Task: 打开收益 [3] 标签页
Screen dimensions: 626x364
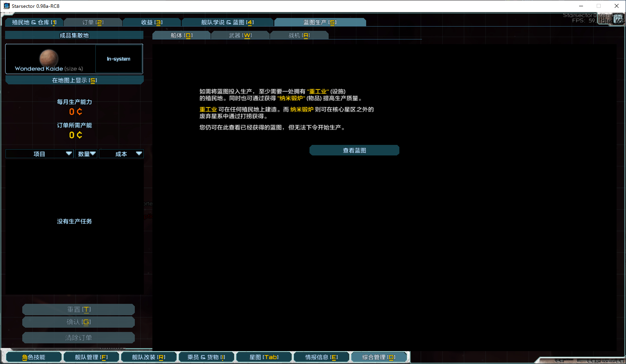Action: (x=151, y=22)
